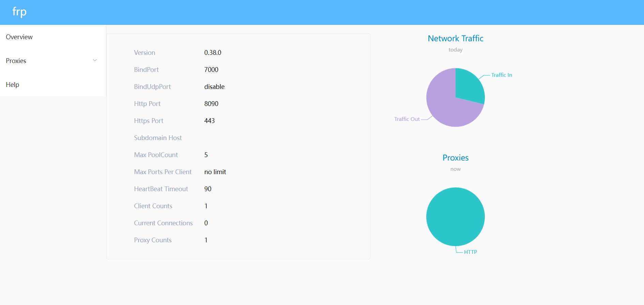Open the Help menu item
The width and height of the screenshot is (644, 305).
tap(53, 85)
